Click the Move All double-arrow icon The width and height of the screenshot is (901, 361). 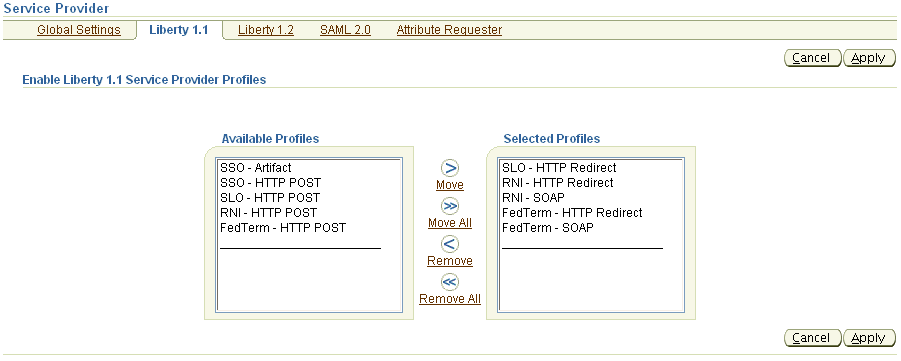click(x=450, y=206)
